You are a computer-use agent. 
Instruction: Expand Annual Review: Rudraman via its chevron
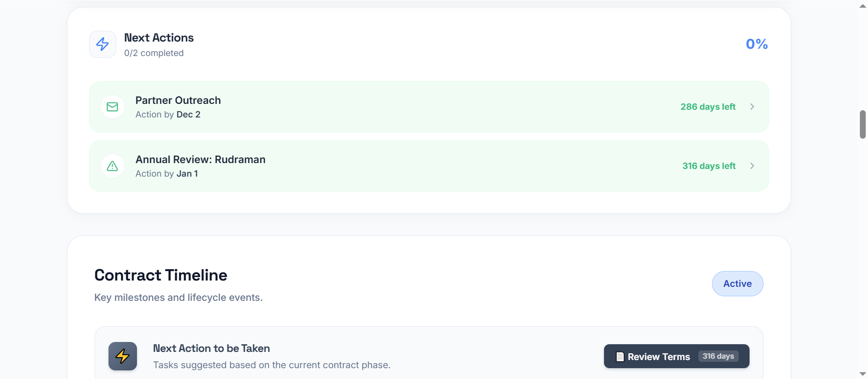click(x=752, y=166)
